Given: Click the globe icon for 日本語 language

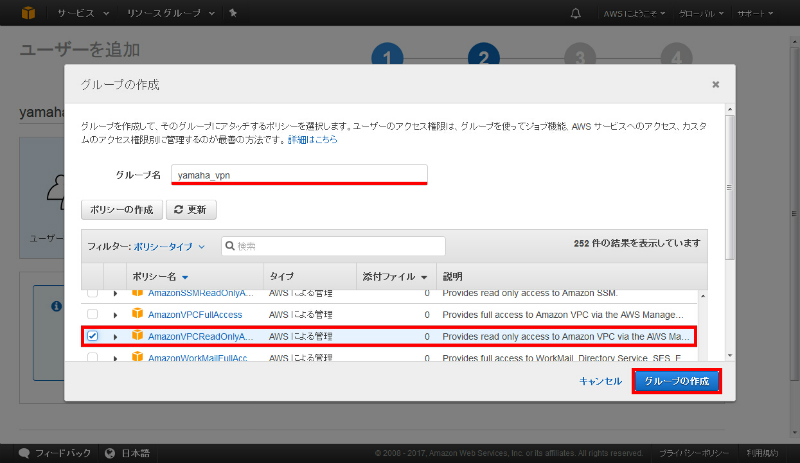Looking at the screenshot, I should [111, 453].
